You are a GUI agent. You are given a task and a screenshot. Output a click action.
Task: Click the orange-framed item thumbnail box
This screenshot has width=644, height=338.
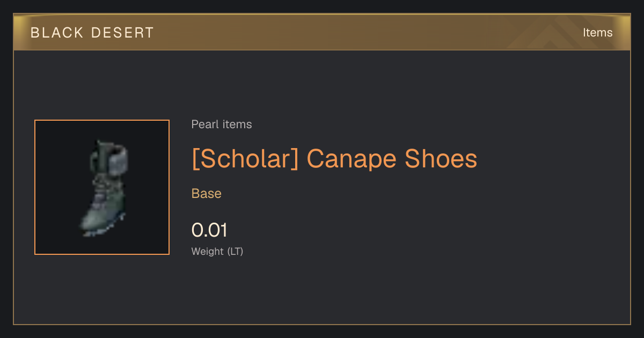pos(102,187)
